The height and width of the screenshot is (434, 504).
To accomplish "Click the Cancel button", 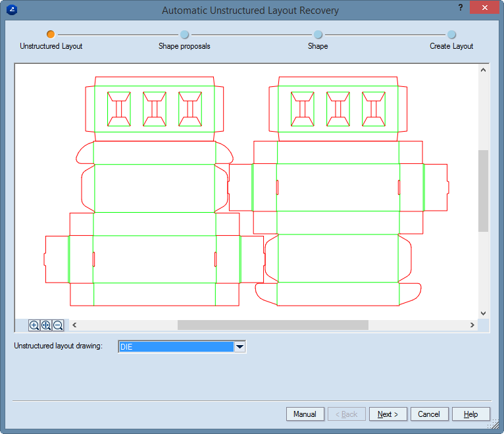I will tap(429, 414).
